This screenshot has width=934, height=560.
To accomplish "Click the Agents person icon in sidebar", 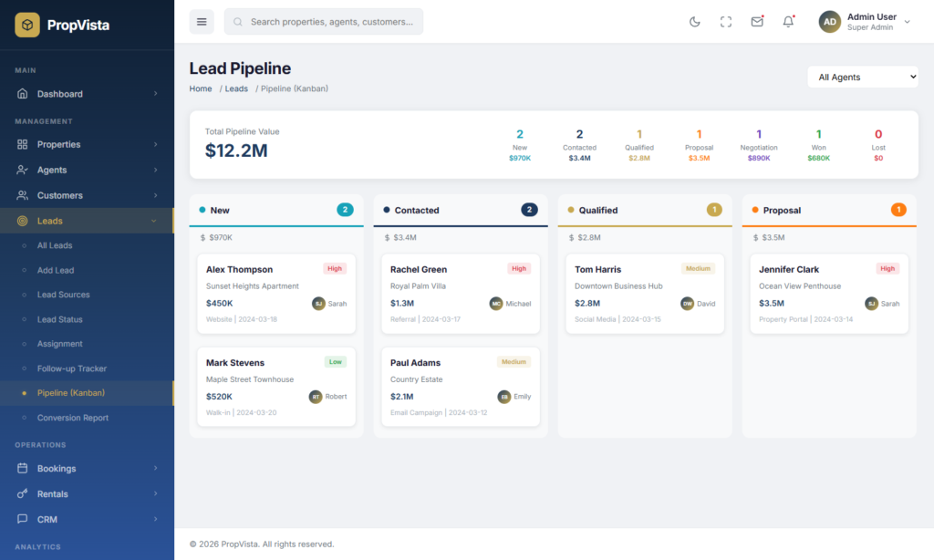I will (22, 170).
